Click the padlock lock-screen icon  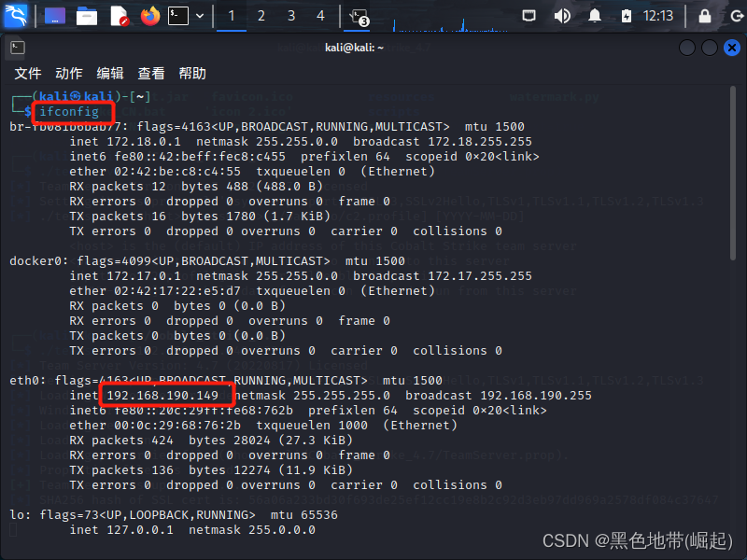click(x=704, y=14)
